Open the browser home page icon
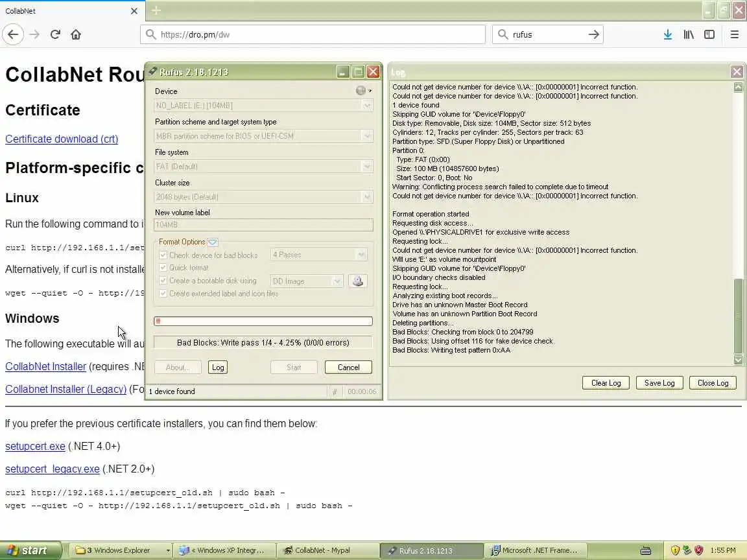Viewport: 747px width, 560px height. 76,34
